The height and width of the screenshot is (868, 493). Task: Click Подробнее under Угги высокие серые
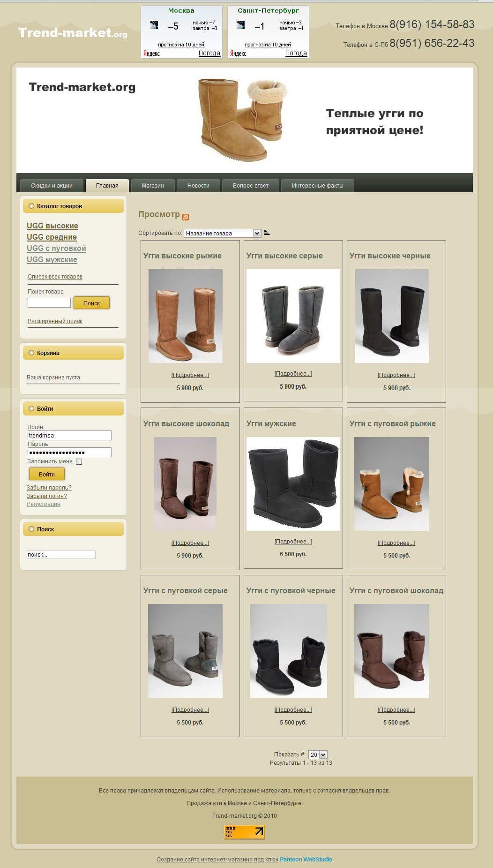(x=293, y=374)
